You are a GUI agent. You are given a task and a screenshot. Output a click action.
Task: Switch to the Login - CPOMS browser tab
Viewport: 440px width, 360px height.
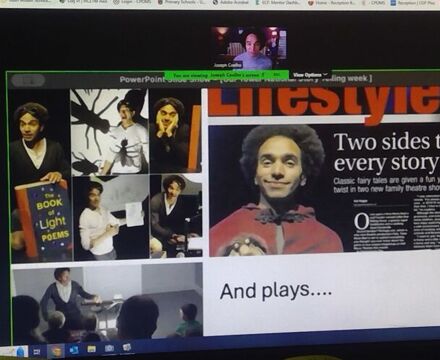pos(131,2)
